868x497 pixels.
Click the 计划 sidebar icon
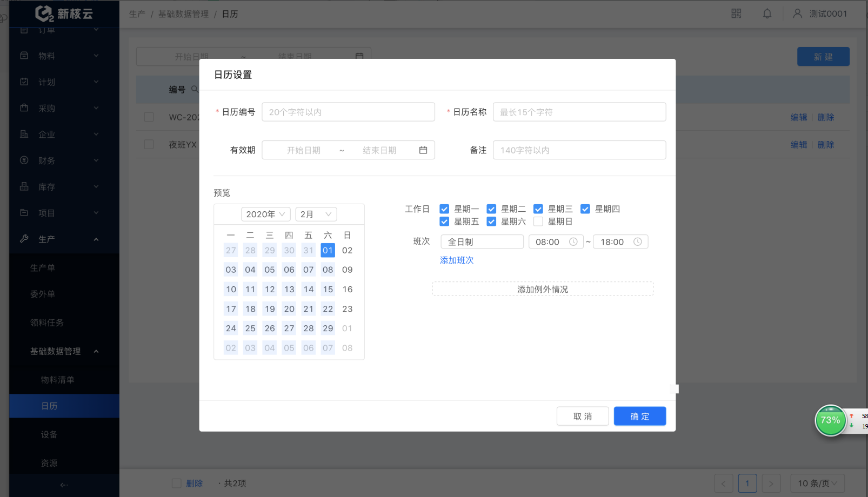tap(24, 82)
